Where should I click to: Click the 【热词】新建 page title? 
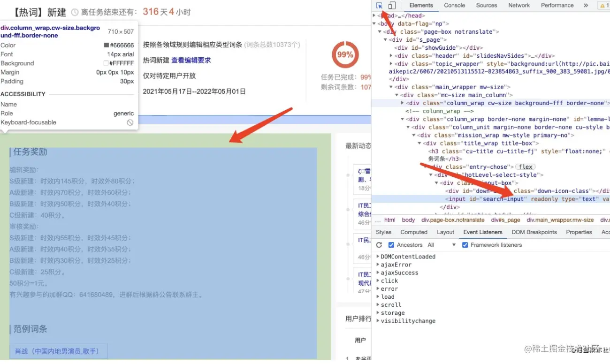pos(39,12)
